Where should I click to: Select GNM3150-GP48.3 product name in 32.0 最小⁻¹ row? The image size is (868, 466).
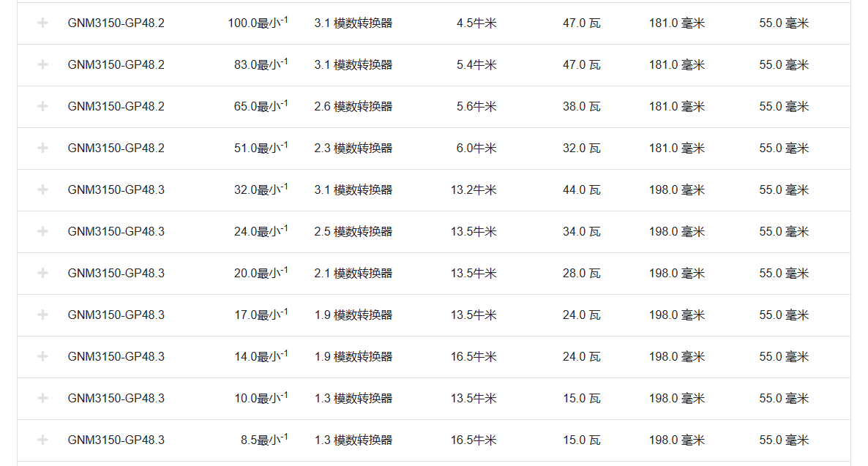coord(116,189)
